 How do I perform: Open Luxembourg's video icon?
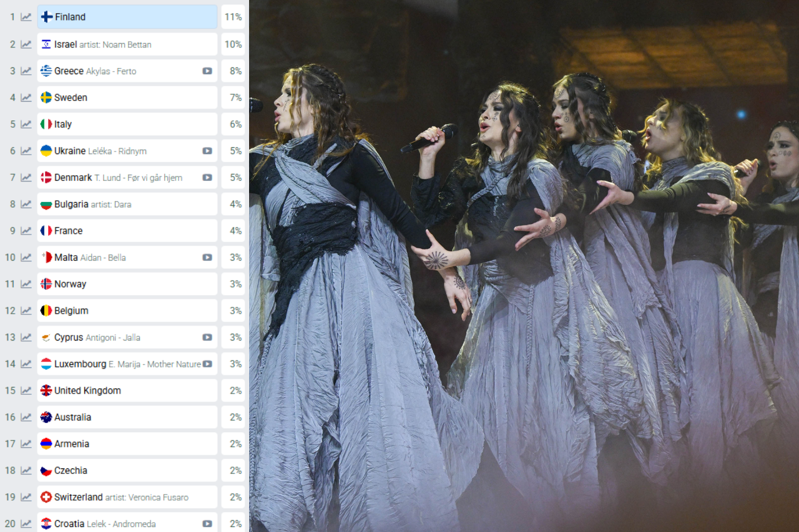click(207, 364)
